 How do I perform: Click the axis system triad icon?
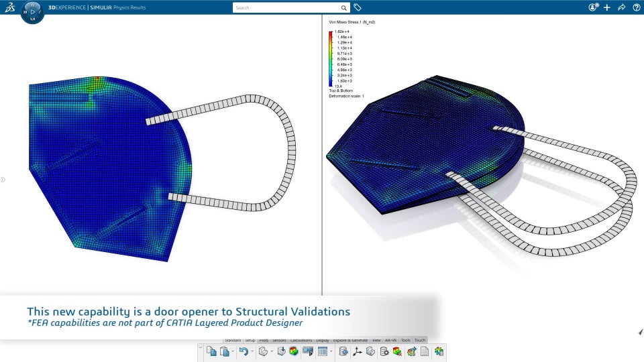[358, 351]
